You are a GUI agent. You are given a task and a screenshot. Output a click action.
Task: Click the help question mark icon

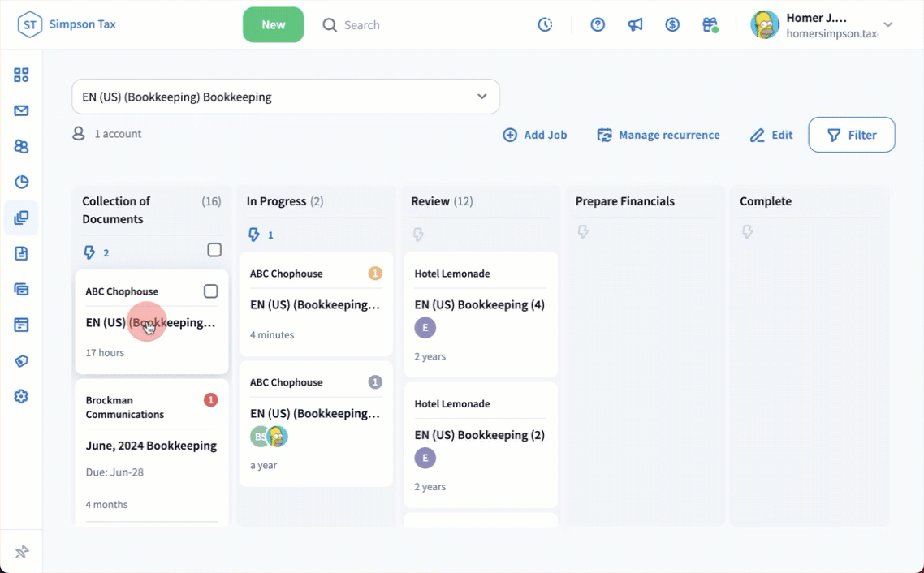(x=598, y=25)
